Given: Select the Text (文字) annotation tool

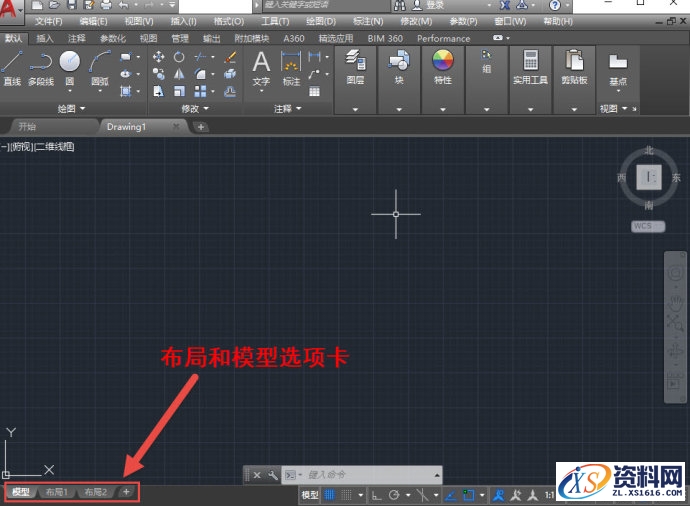Looking at the screenshot, I should pyautogui.click(x=261, y=67).
